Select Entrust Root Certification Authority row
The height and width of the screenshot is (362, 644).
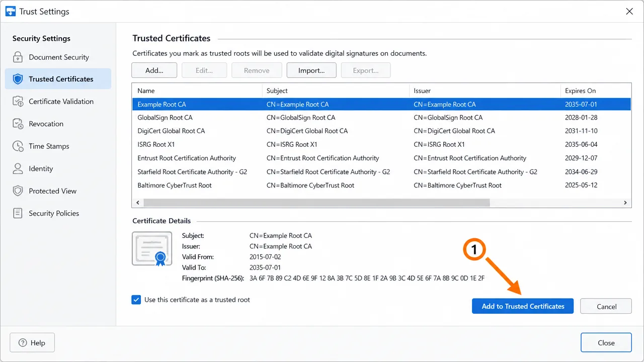tap(381, 158)
